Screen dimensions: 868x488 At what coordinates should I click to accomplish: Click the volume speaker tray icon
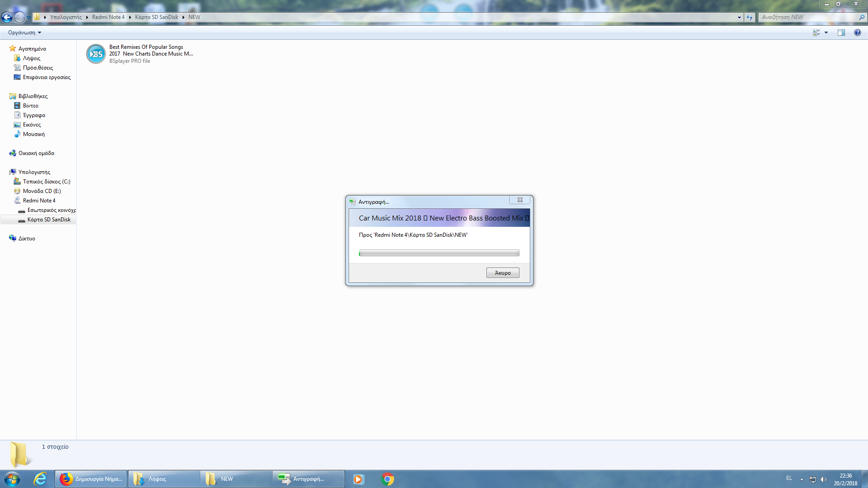823,479
